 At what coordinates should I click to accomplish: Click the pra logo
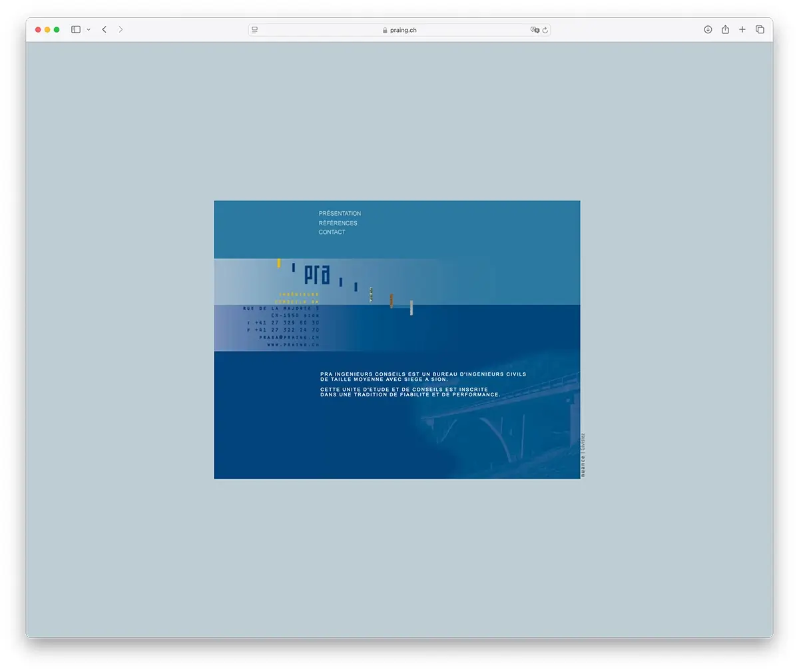point(317,274)
